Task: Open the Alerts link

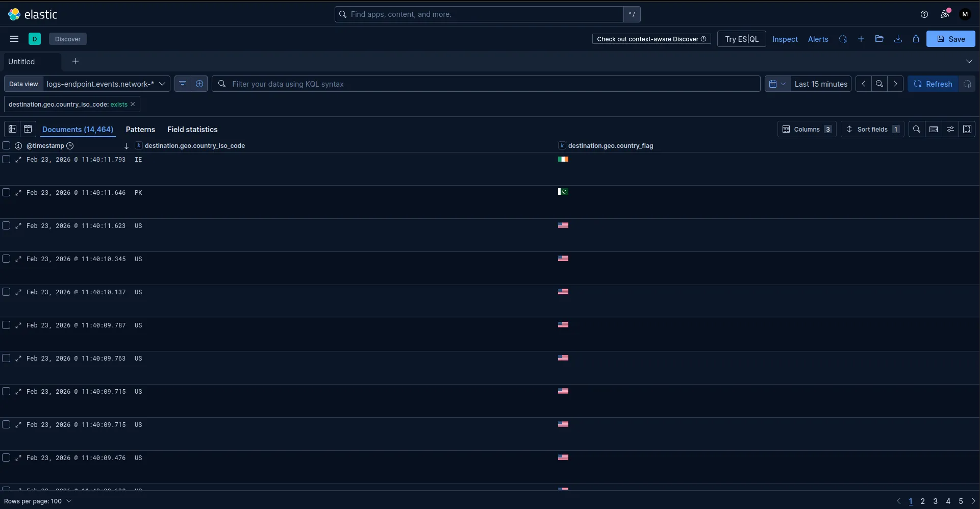Action: coord(818,39)
